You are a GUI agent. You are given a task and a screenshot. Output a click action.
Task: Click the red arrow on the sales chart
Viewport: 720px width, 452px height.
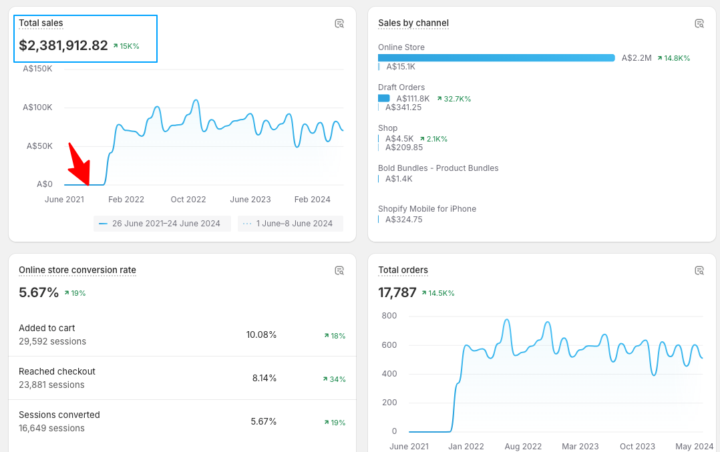(x=79, y=163)
